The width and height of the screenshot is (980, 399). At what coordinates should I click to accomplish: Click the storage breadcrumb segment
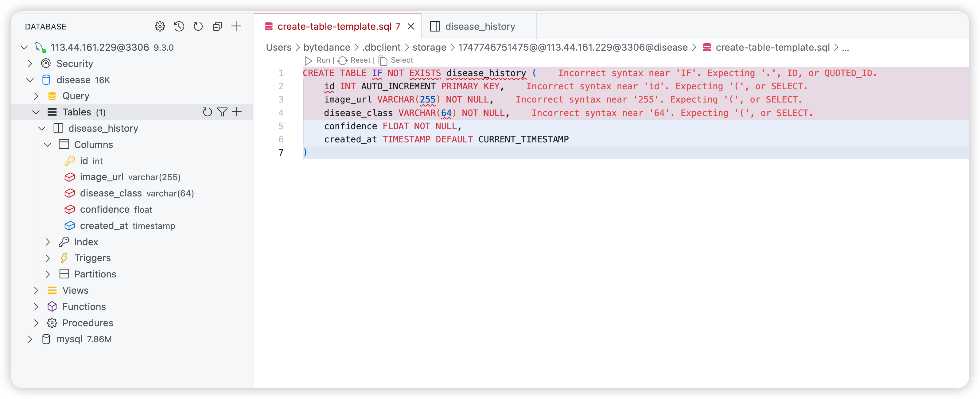coord(429,47)
